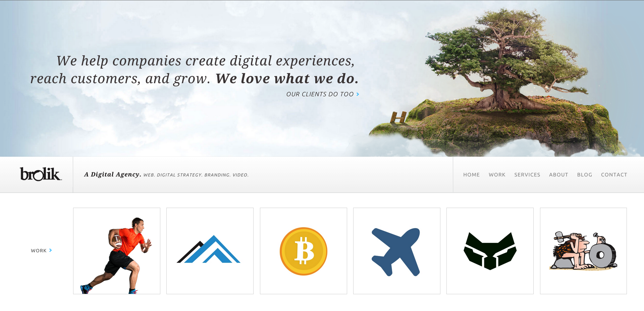Viewport: 644px width, 311px height.
Task: Open the caveman stone wheel tile
Action: [583, 251]
